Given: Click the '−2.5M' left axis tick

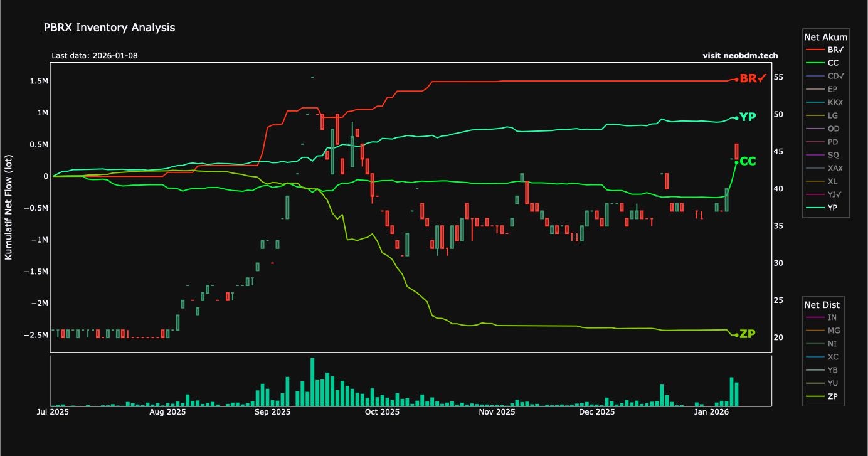Looking at the screenshot, I should pos(35,335).
